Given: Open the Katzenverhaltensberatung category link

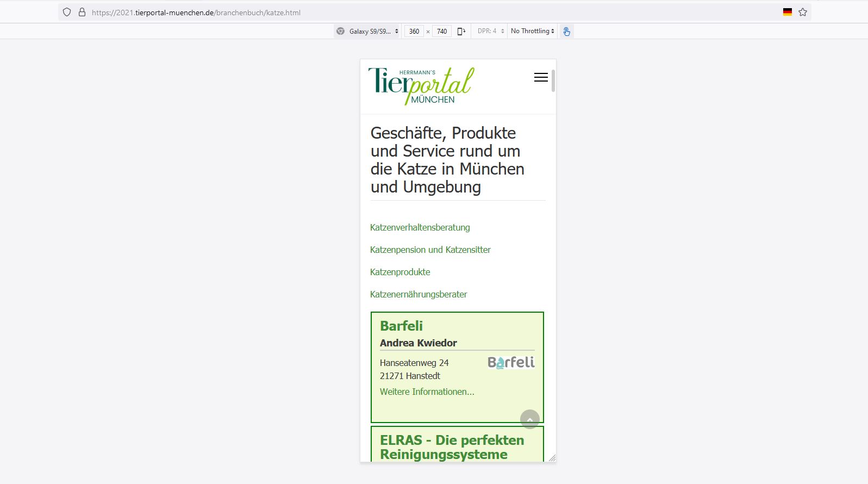Looking at the screenshot, I should pyautogui.click(x=420, y=227).
